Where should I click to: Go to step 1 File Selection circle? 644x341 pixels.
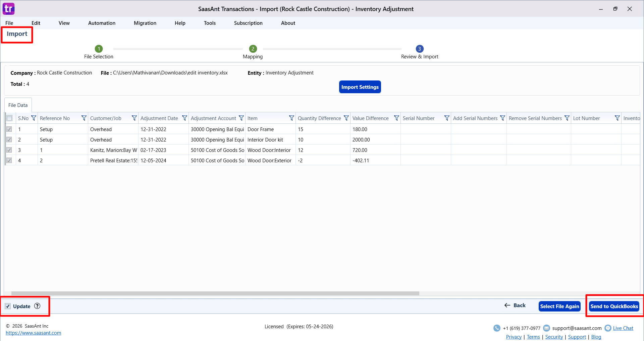pyautogui.click(x=99, y=49)
